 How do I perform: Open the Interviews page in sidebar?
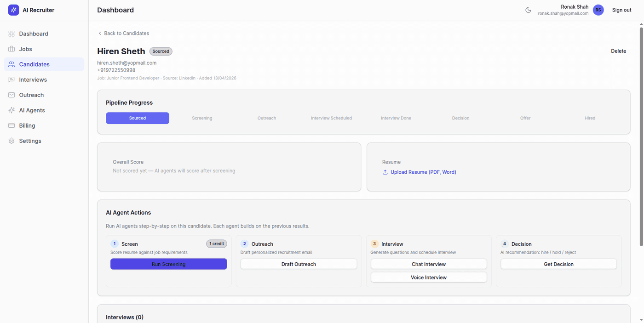click(x=44, y=79)
